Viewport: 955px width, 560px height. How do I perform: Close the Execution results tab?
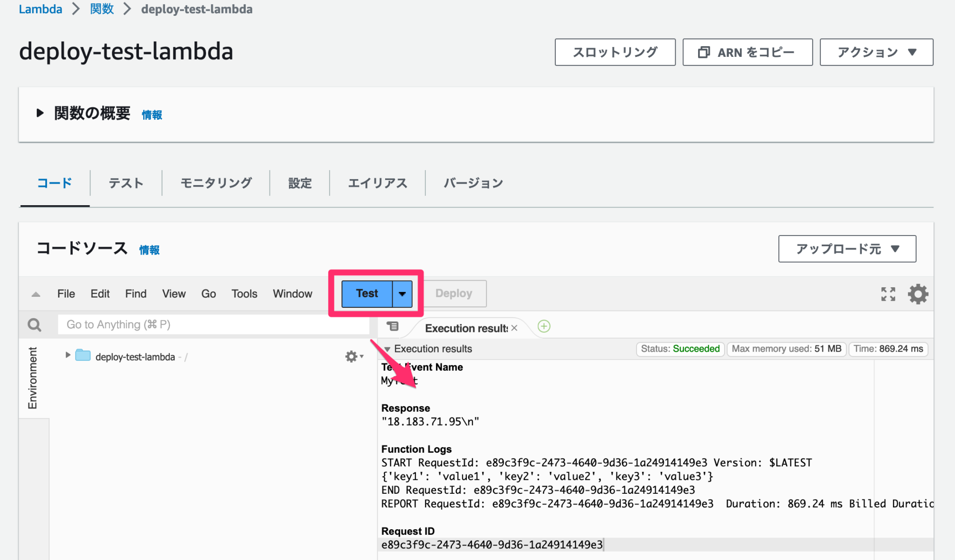coord(514,328)
